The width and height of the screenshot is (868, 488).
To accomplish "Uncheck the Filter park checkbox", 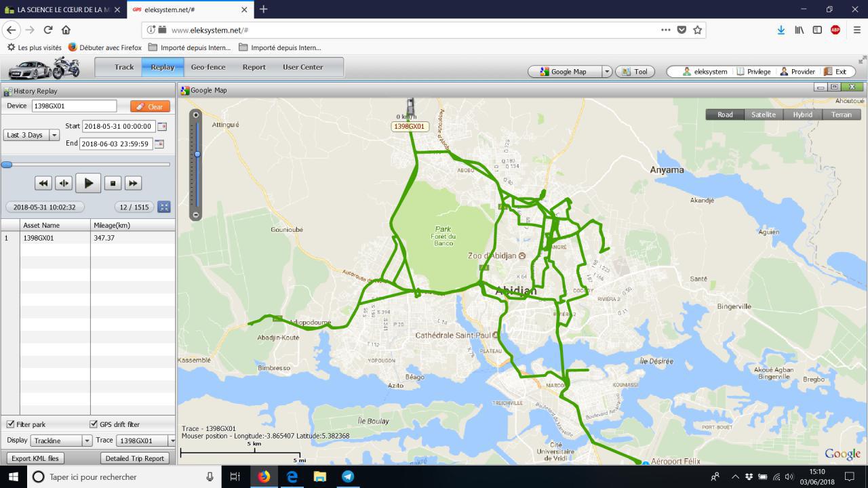I will [10, 424].
